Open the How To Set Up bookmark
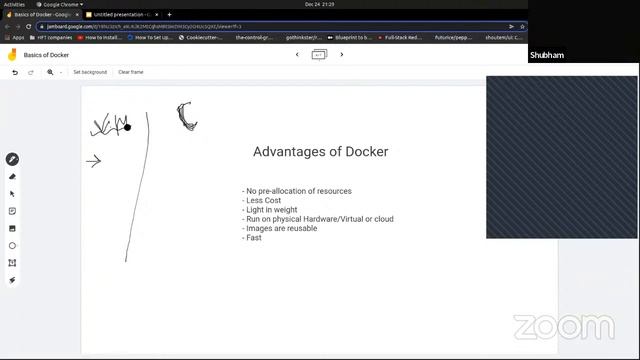 coord(150,38)
